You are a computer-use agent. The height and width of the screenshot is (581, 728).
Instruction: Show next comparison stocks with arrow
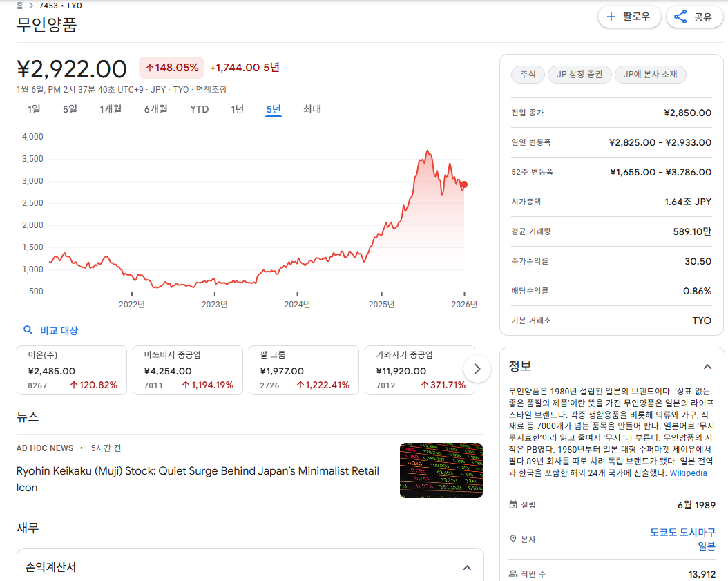(x=477, y=369)
